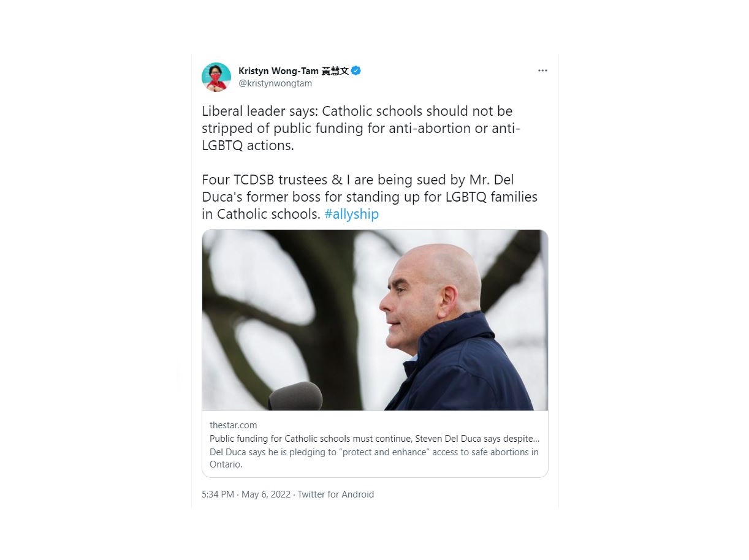Open the tweet's three-dot more menu

pos(542,70)
